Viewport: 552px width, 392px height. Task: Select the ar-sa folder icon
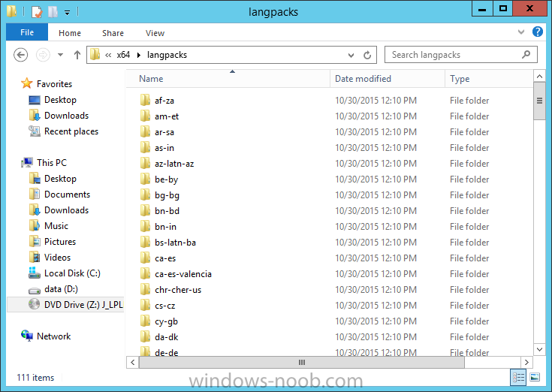click(x=145, y=132)
